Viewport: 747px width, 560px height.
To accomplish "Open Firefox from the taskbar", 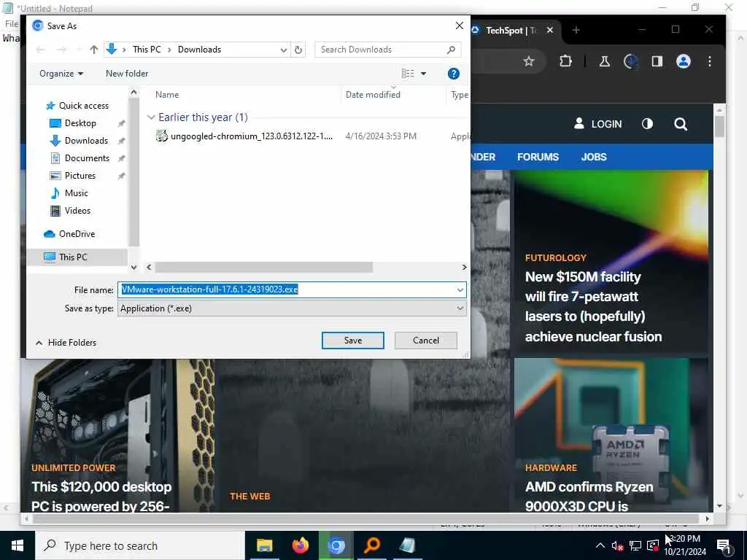I will click(x=300, y=545).
